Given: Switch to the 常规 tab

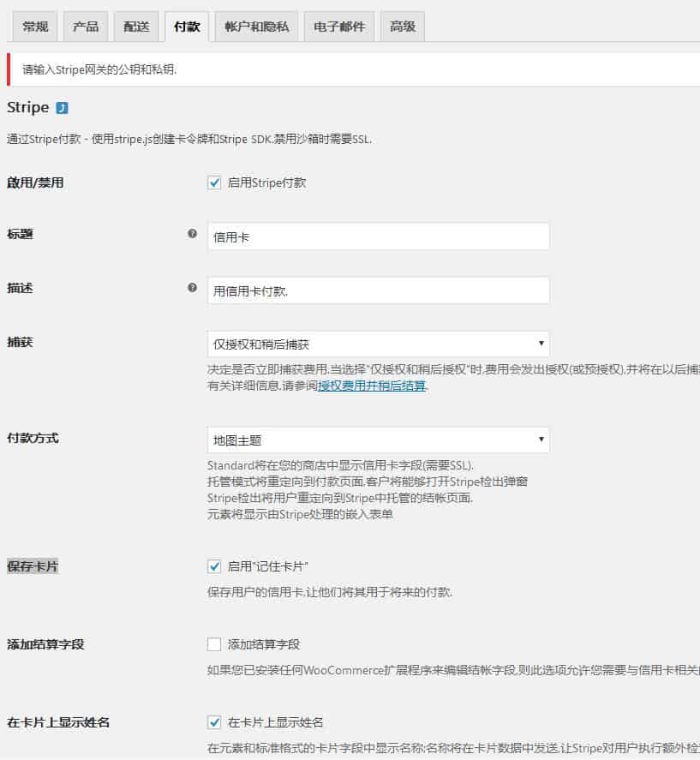Looking at the screenshot, I should pos(35,27).
